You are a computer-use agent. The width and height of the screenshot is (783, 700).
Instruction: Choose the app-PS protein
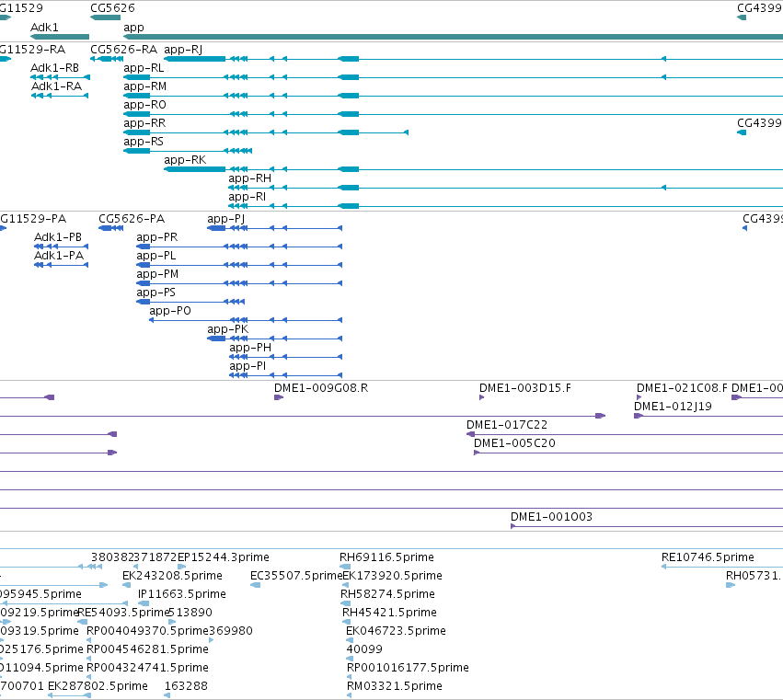[190, 302]
